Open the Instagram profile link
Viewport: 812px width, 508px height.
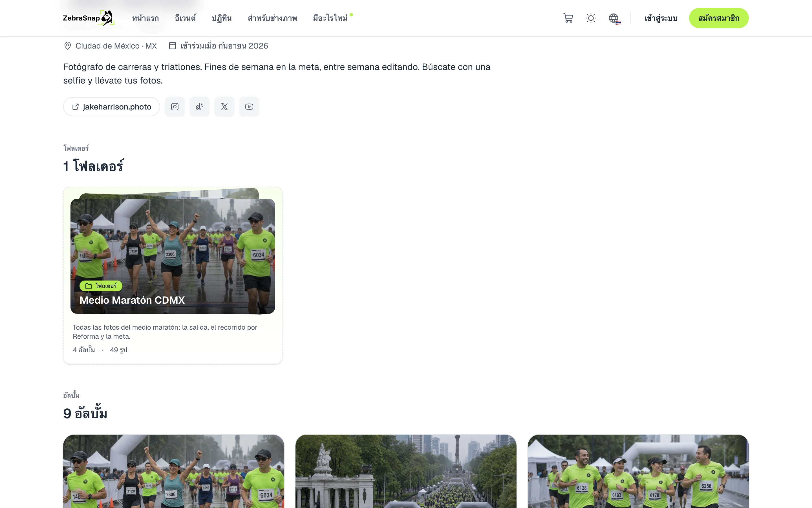tap(175, 107)
